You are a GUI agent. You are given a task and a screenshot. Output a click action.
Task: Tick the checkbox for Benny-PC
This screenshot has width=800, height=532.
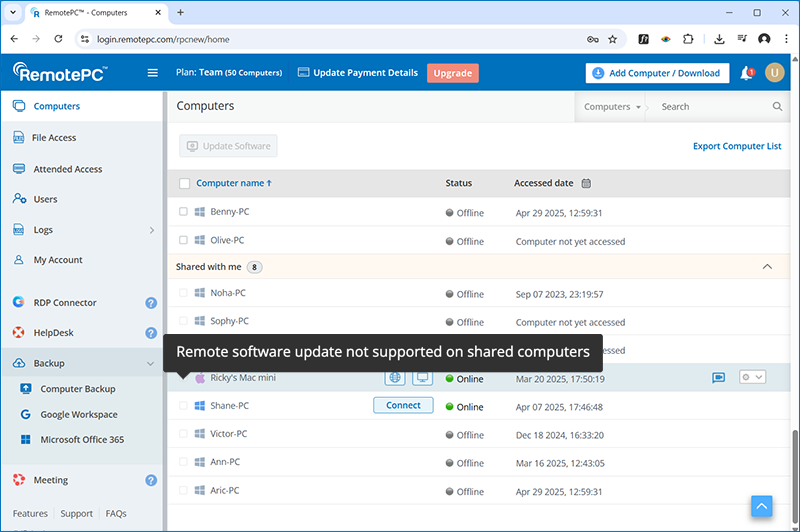pyautogui.click(x=183, y=212)
